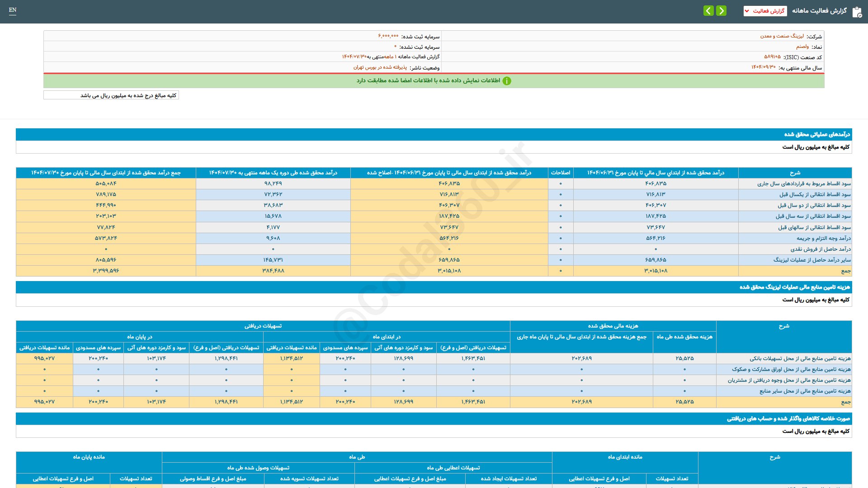Click the اصلاحات column header
This screenshot has height=488, width=868.
560,173
